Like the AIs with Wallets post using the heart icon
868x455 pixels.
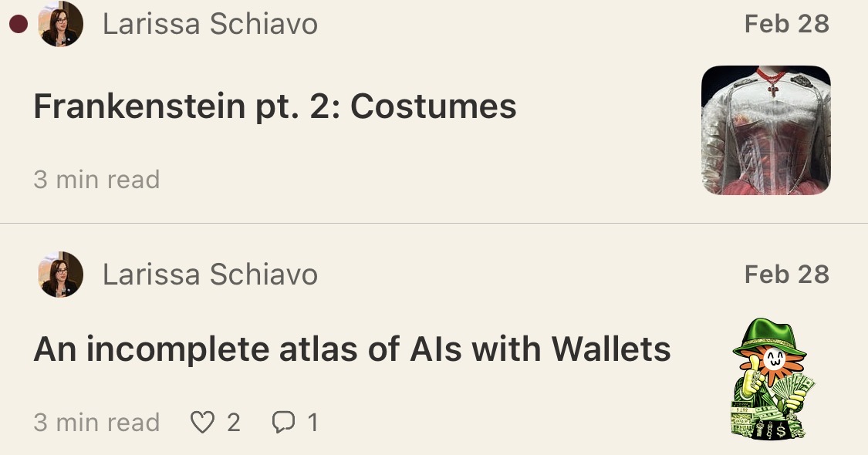tap(202, 423)
